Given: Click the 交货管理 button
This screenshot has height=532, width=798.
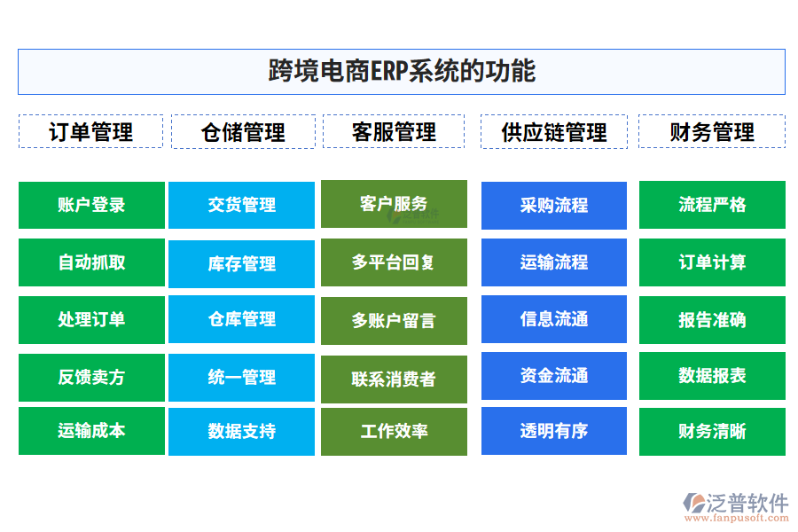Looking at the screenshot, I should coord(241,205).
